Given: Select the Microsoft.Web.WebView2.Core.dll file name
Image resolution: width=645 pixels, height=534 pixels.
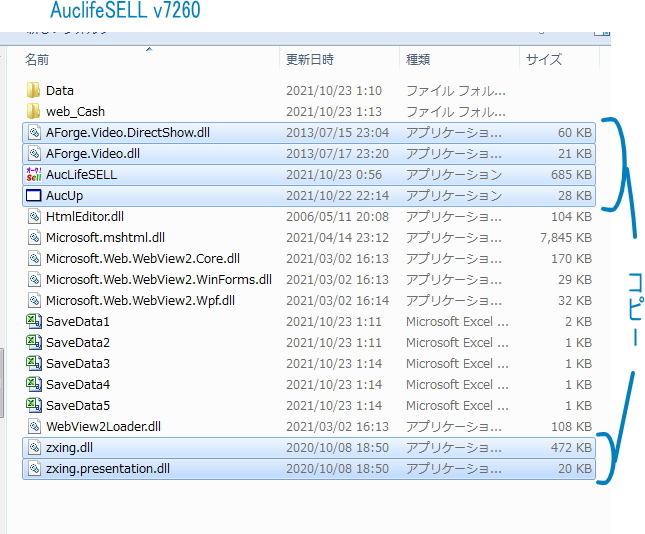Looking at the screenshot, I should (143, 258).
